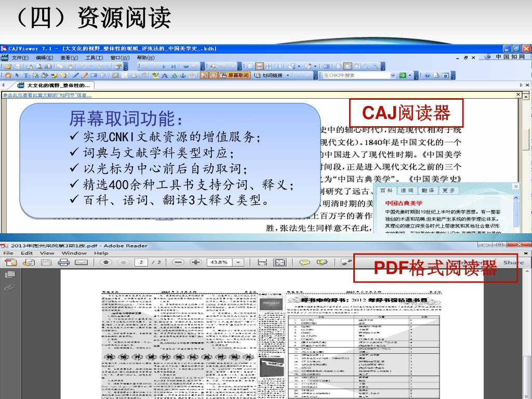Image resolution: width=532 pixels, height=399 pixels.
Task: Click the Adobe Reader print icon
Action: [x=63, y=262]
